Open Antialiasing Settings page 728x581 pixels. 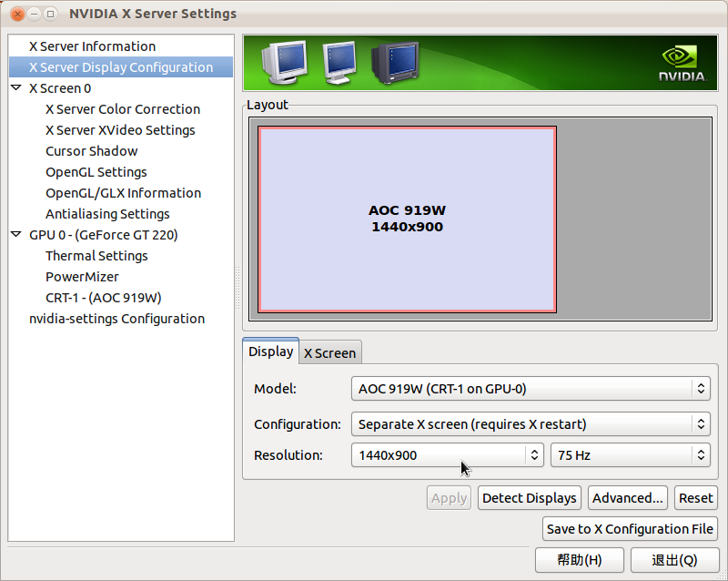point(107,214)
